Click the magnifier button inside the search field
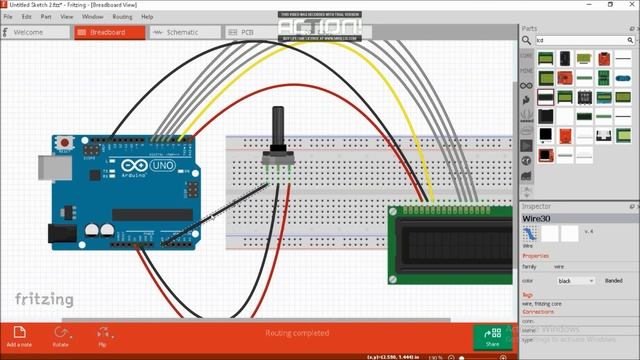This screenshot has width=640, height=360. coord(630,40)
